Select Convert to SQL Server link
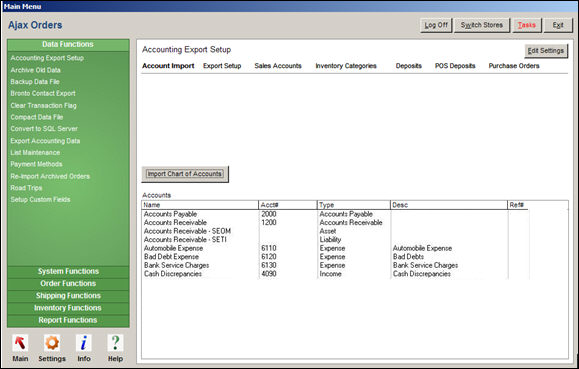579x369 pixels. (44, 129)
